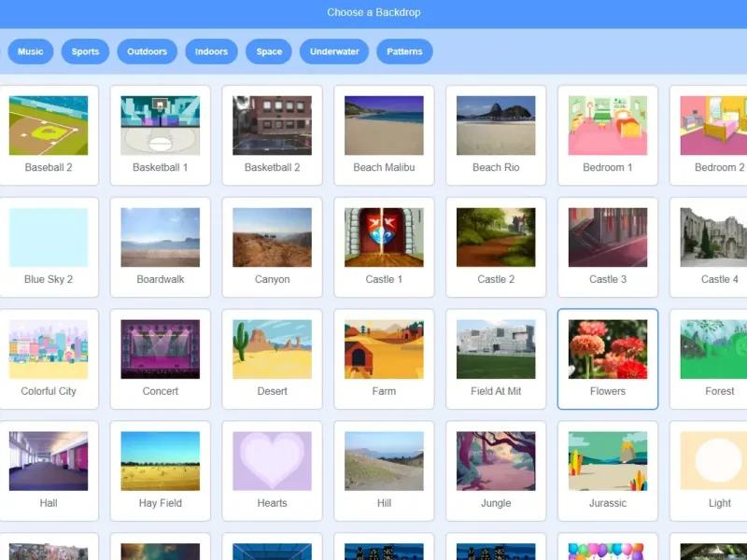Choose the Bedroom 2 backdrop
747x560 pixels.
710,135
